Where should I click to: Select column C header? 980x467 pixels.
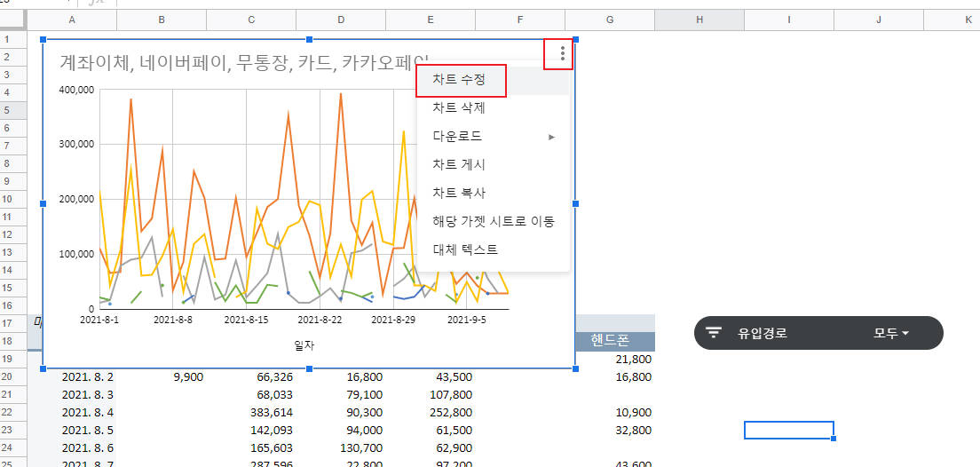[x=251, y=20]
